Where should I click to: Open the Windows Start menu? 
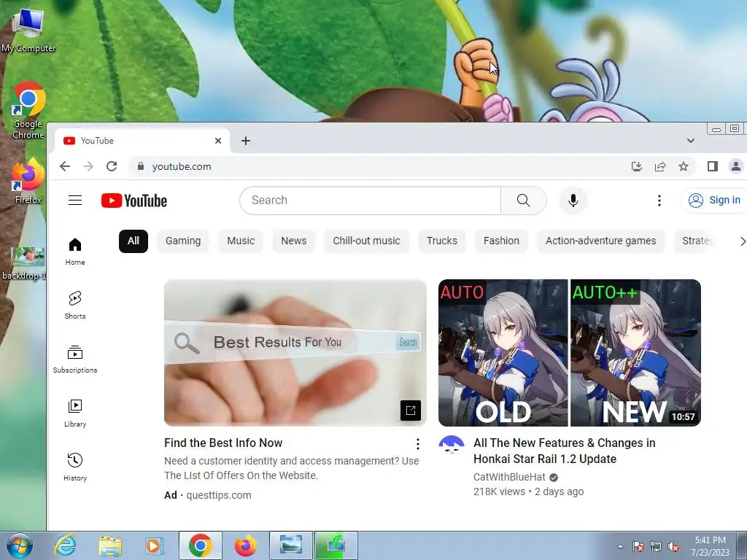pyautogui.click(x=19, y=545)
